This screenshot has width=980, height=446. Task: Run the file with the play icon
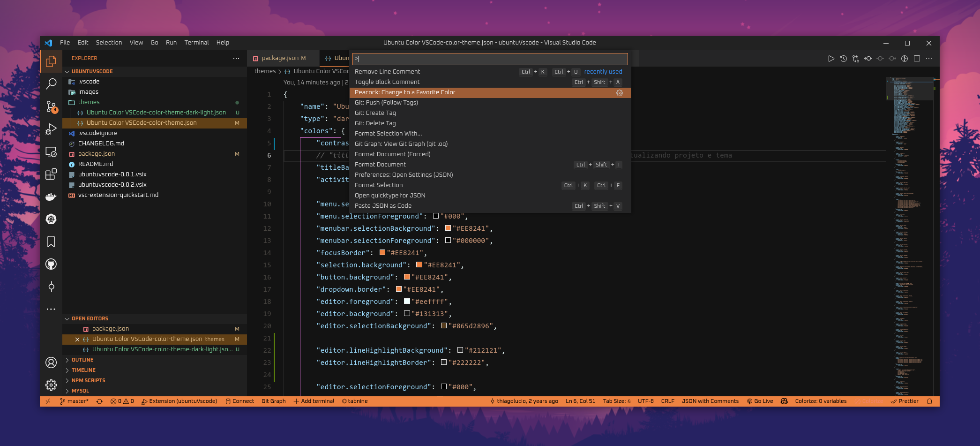pyautogui.click(x=831, y=59)
